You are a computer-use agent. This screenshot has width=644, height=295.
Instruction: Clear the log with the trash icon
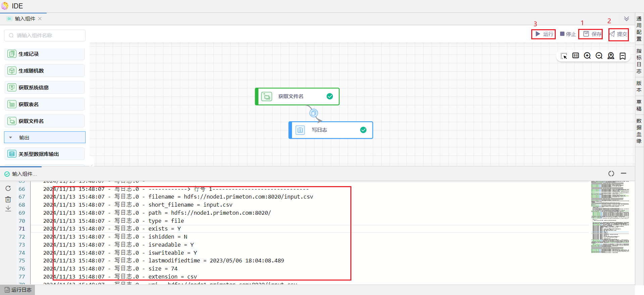8,199
